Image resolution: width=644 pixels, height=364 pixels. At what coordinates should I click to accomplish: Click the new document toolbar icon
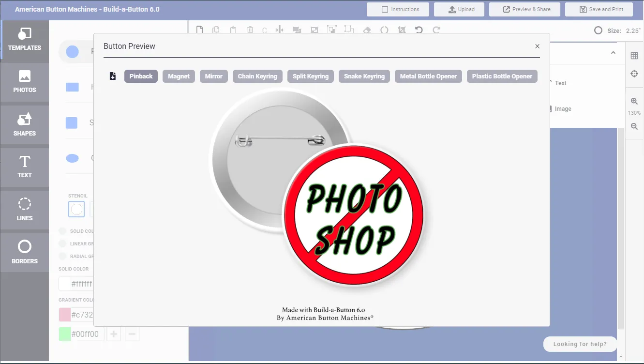[199, 30]
